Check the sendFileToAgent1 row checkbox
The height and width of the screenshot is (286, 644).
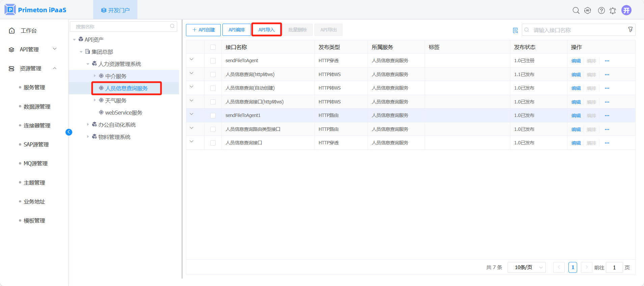213,116
